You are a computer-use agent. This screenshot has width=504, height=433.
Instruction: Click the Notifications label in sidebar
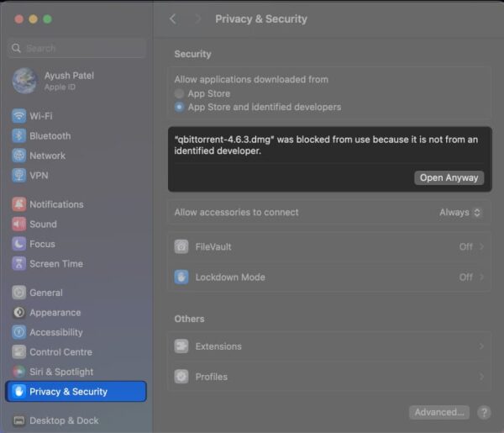[56, 204]
